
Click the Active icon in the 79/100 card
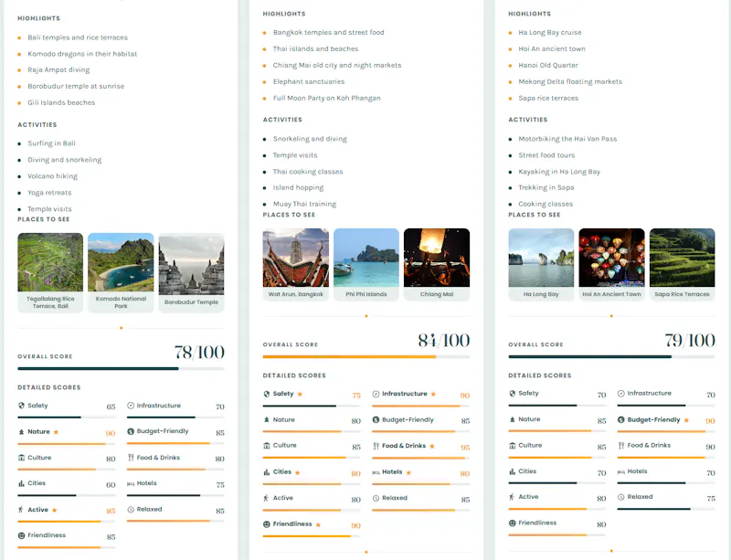[512, 497]
